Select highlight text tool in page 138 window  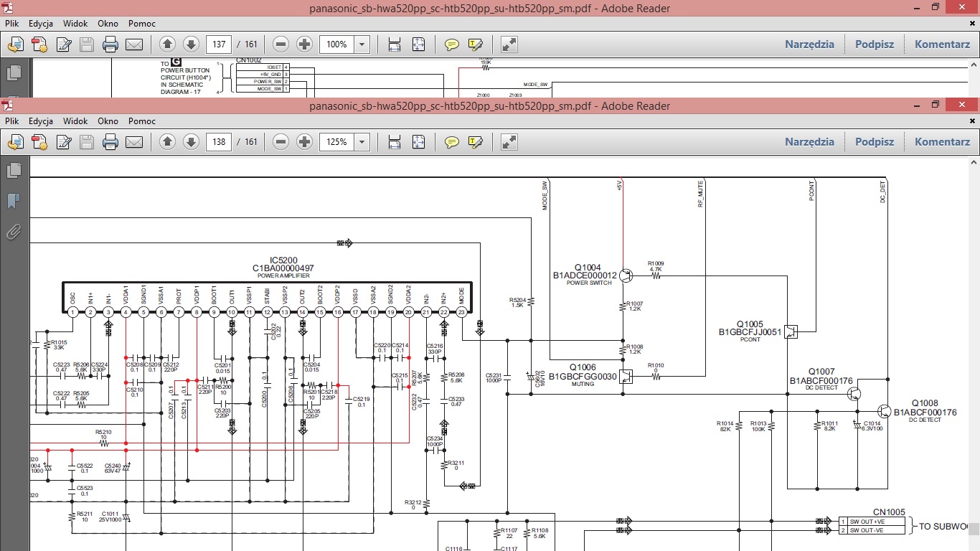475,142
